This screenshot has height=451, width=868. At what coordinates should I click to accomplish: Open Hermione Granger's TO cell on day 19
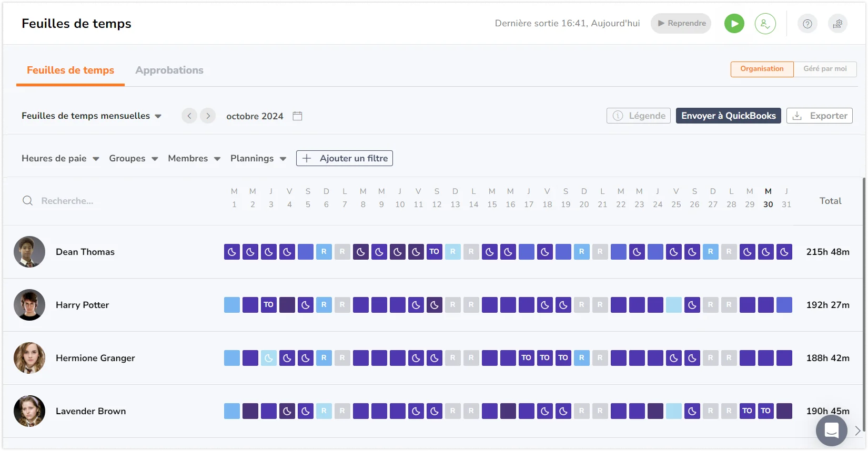563,358
